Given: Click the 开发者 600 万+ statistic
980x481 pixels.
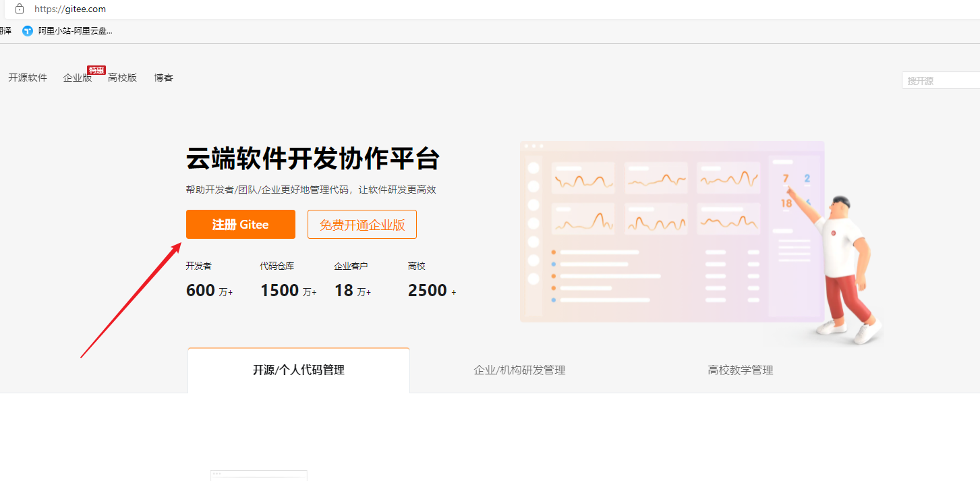Looking at the screenshot, I should pos(210,280).
